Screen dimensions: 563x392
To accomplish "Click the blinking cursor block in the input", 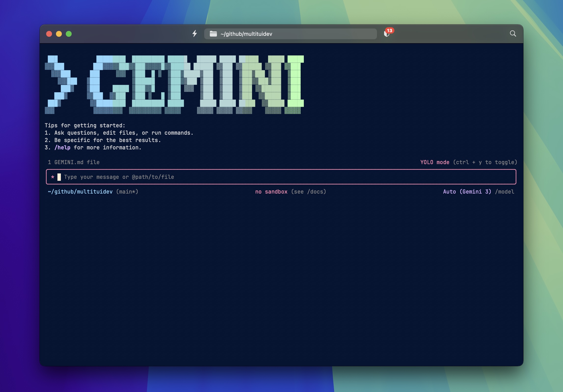I will point(59,177).
